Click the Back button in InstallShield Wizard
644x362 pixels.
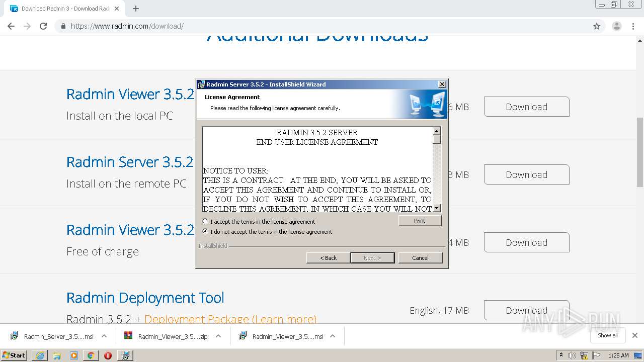[x=328, y=258]
